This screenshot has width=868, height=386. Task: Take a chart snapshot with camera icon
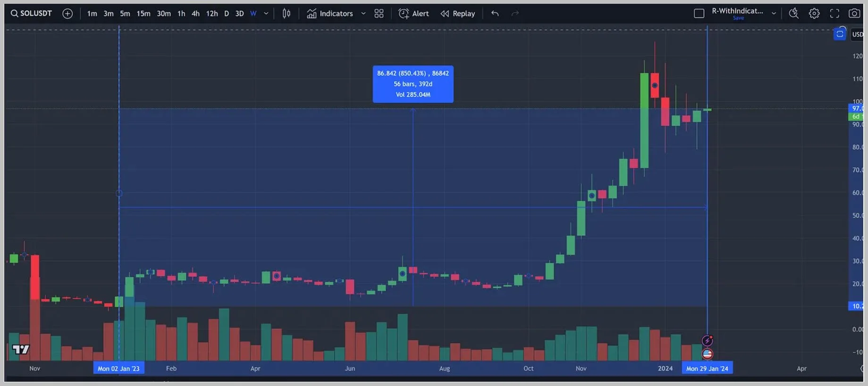coord(854,14)
